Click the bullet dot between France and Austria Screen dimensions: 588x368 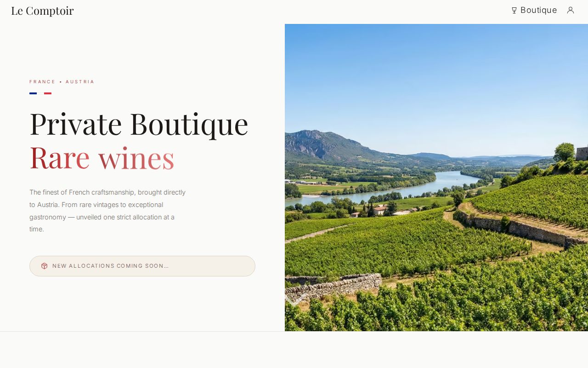pos(61,82)
